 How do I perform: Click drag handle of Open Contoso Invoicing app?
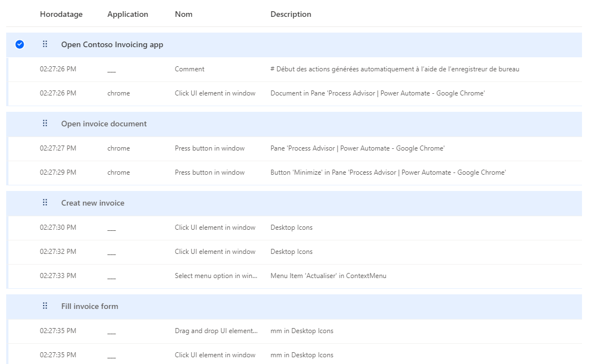pyautogui.click(x=45, y=44)
